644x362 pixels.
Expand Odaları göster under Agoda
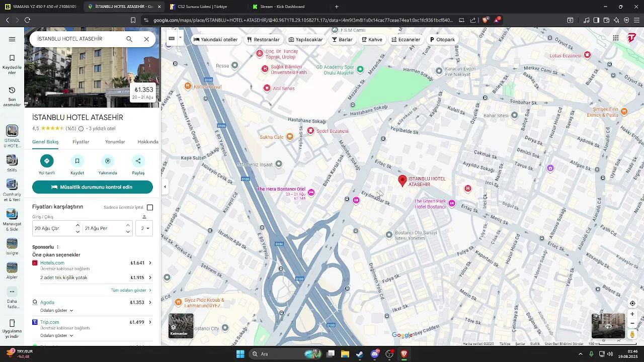tap(57, 311)
